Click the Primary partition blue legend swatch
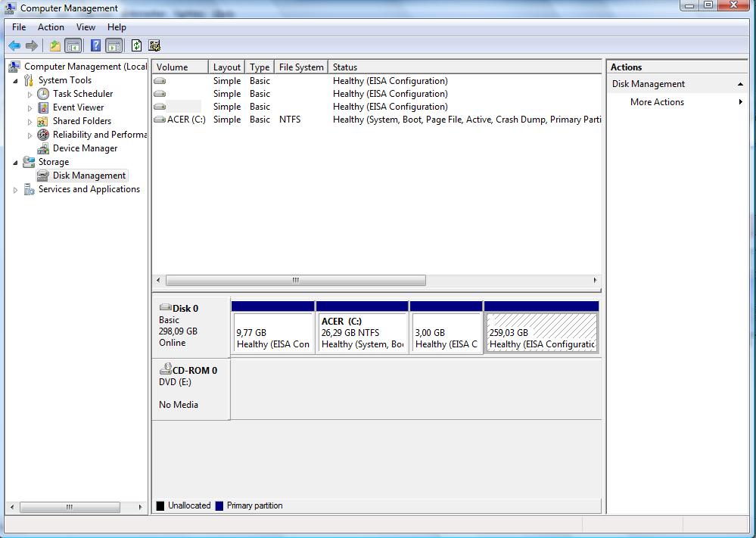756x538 pixels. 219,505
